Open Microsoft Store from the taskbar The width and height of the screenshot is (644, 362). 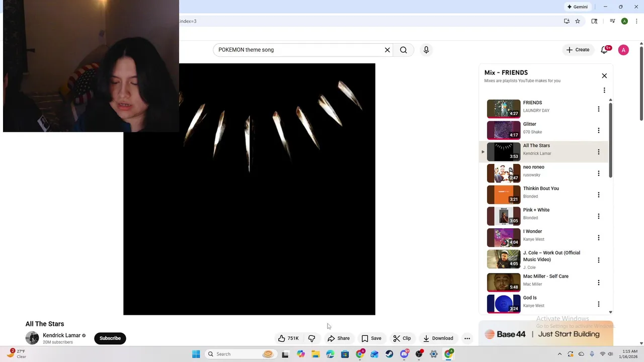click(x=345, y=354)
